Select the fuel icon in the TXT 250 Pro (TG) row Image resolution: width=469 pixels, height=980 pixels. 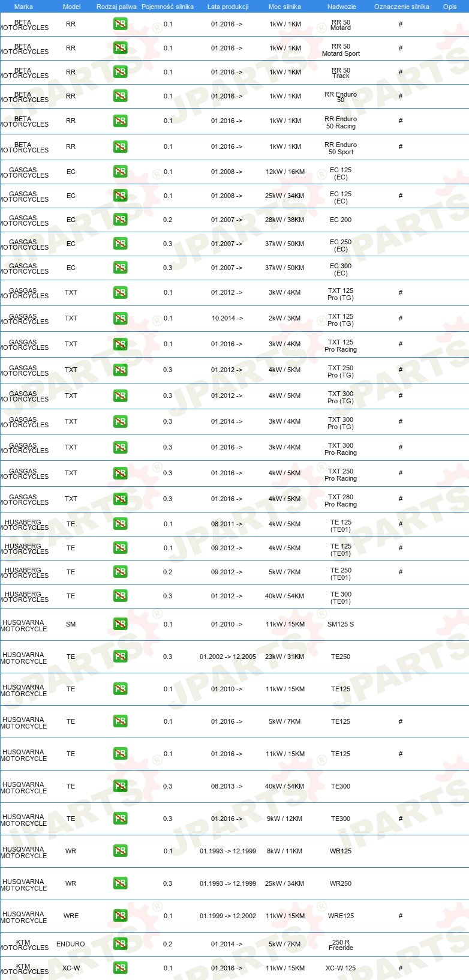click(121, 370)
